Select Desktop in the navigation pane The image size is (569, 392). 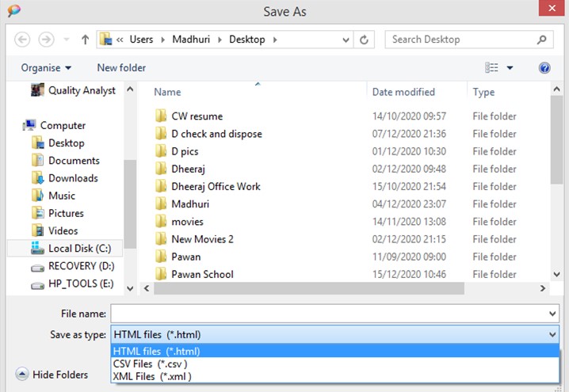pos(66,143)
